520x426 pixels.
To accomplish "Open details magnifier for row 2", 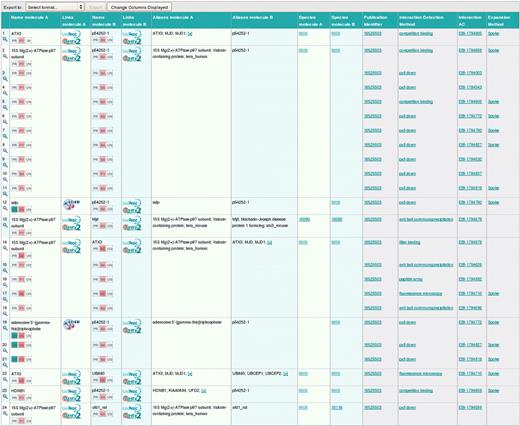I will click(5, 56).
